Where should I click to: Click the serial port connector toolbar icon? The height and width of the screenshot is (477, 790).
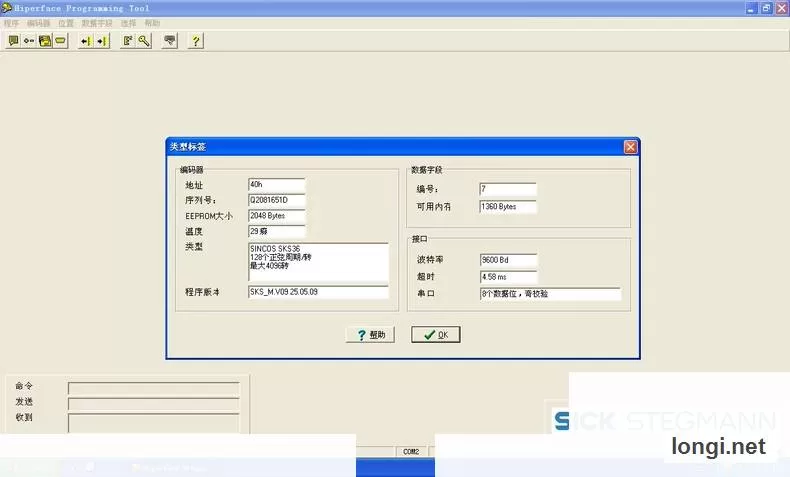pos(170,41)
